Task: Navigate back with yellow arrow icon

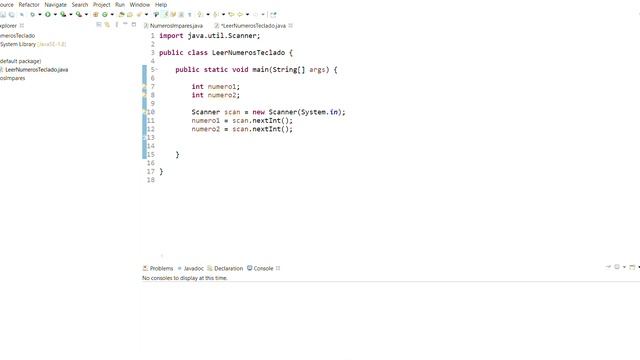Action: coord(240,14)
